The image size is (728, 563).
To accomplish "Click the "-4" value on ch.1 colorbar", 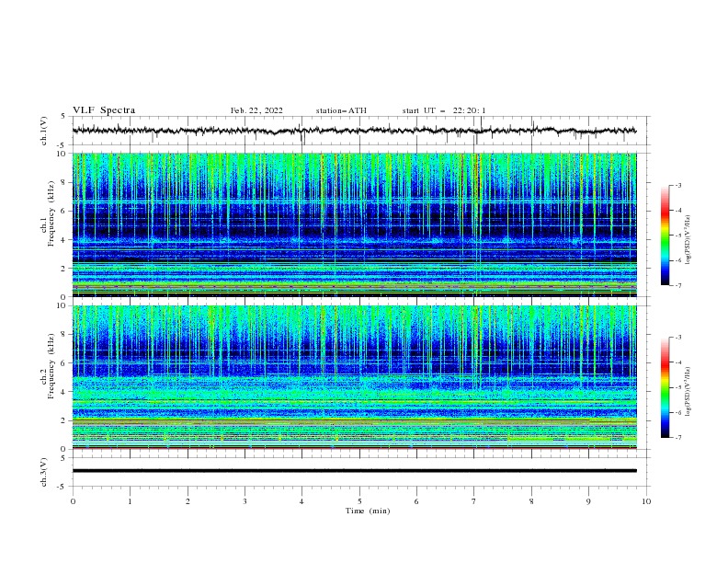I will click(x=678, y=211).
